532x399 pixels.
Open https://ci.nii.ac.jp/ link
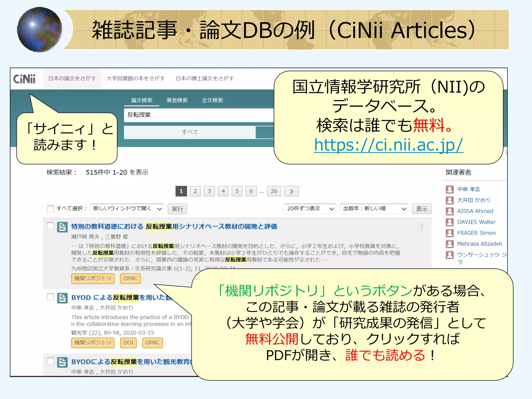389,145
